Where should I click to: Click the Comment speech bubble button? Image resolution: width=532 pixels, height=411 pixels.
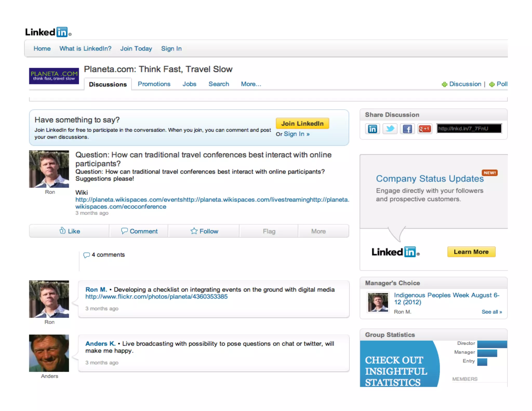[x=139, y=231]
